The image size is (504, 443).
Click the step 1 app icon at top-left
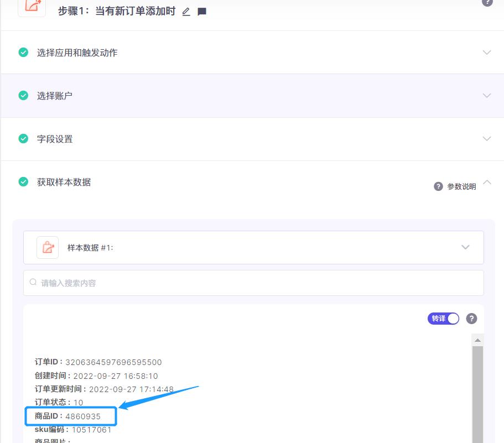click(x=32, y=7)
